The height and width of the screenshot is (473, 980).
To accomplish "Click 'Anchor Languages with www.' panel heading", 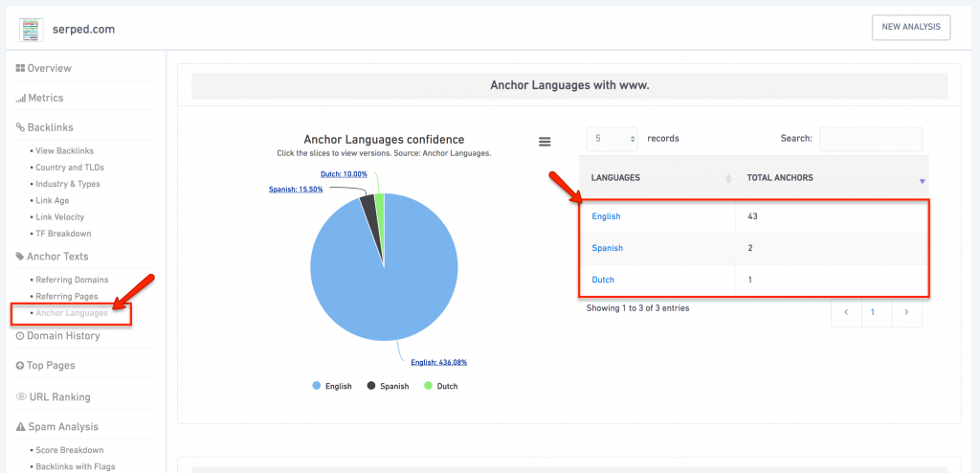I will (569, 86).
